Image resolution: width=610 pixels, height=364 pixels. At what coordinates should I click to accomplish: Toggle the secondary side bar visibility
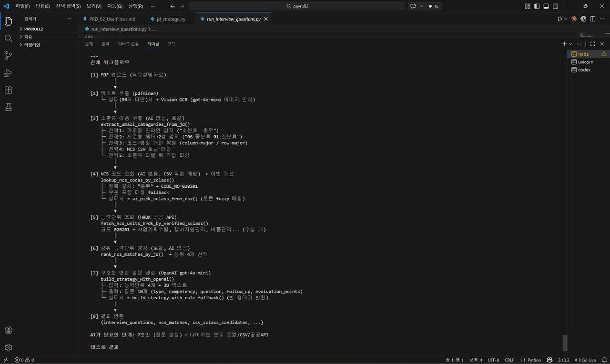coord(556,6)
